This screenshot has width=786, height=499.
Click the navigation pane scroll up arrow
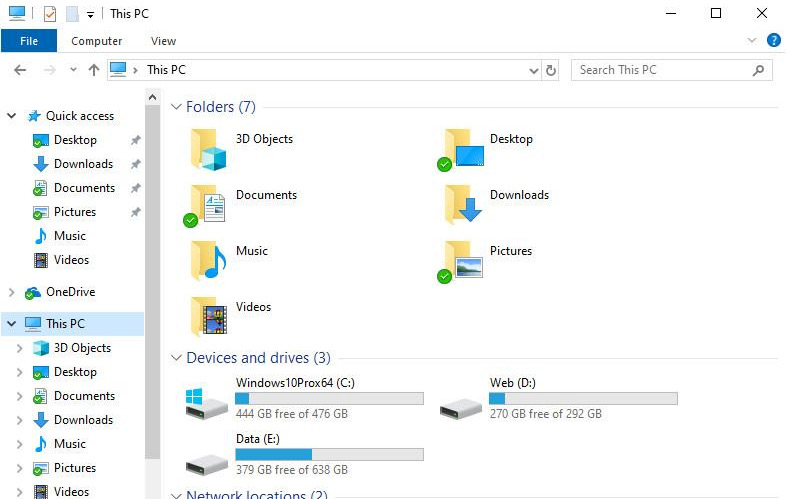[153, 97]
